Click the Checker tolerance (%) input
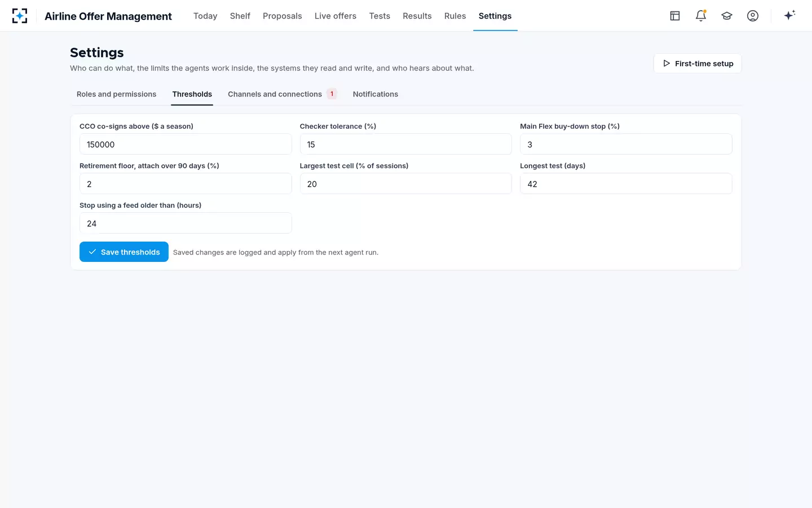 [x=406, y=144]
